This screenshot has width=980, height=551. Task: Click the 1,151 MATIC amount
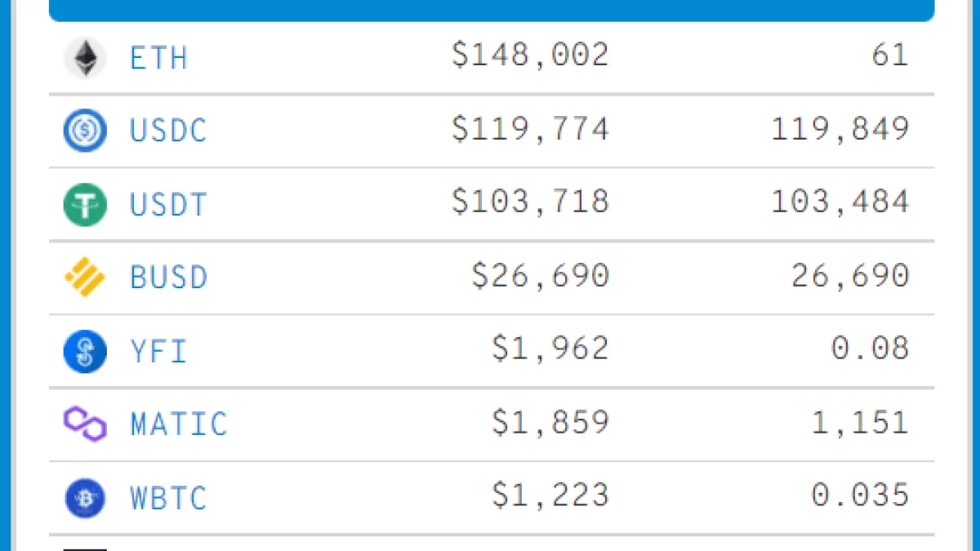click(860, 422)
